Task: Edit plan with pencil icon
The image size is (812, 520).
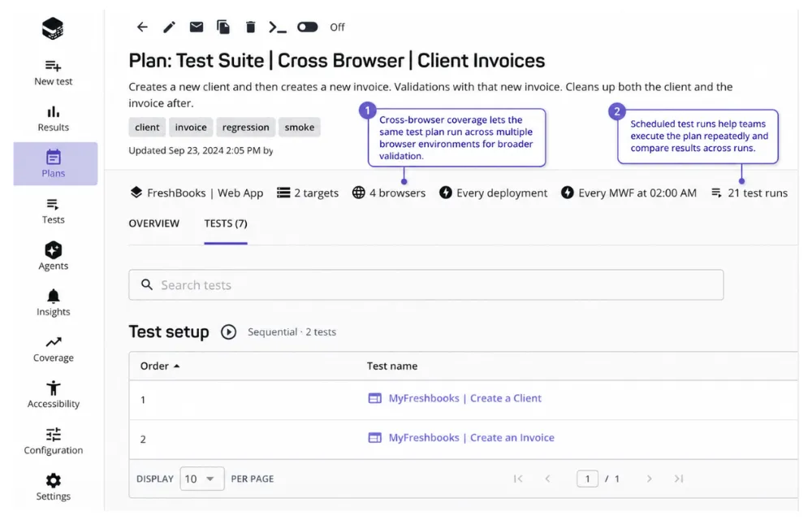Action: 170,27
